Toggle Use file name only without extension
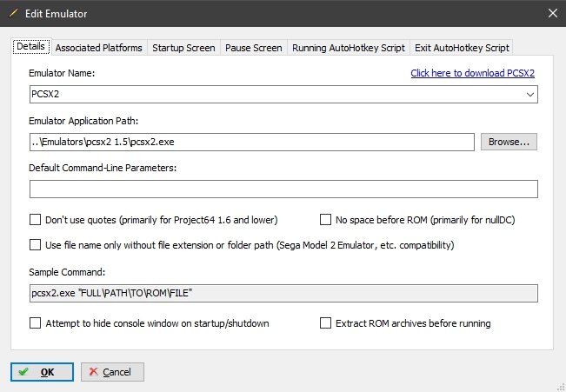 click(x=35, y=245)
